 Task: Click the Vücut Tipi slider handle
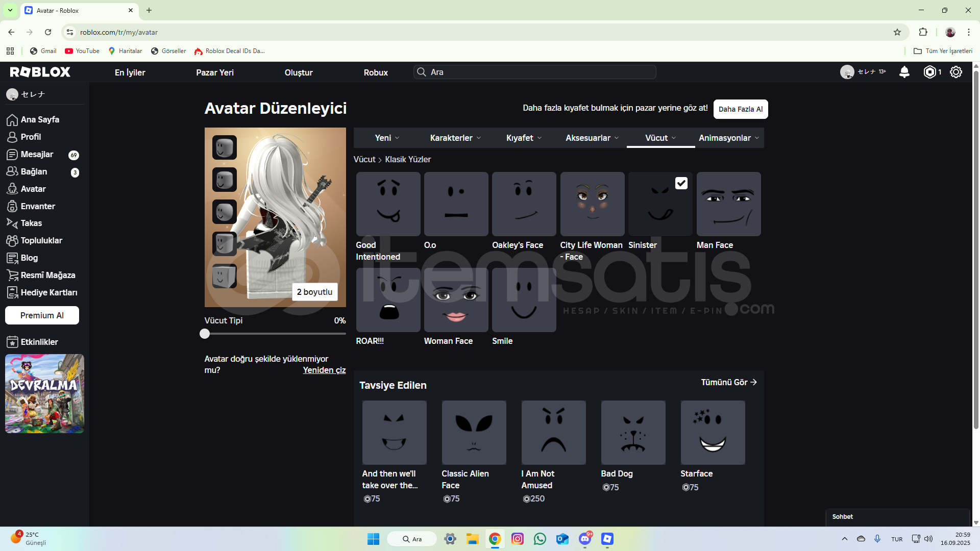(x=205, y=334)
